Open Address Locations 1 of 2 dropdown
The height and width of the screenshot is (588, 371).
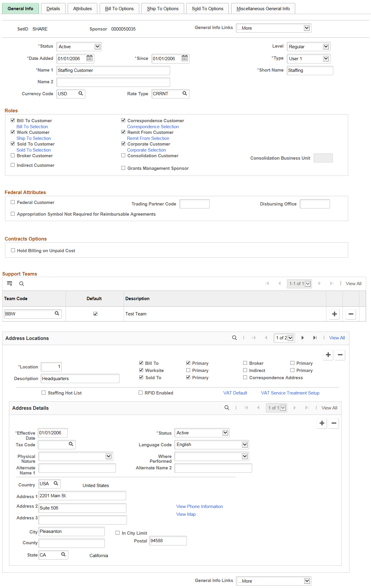pos(284,338)
